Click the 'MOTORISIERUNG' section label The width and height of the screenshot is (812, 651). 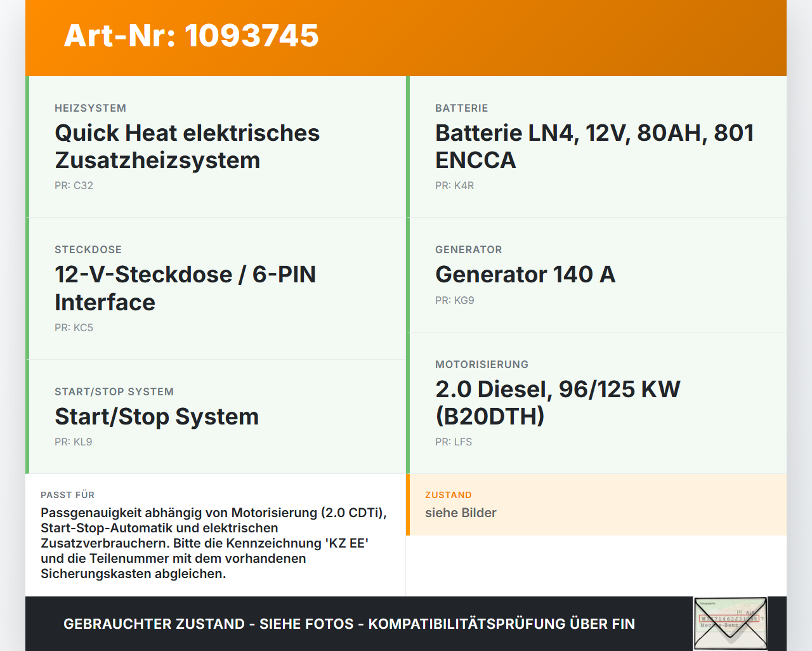pos(482,364)
